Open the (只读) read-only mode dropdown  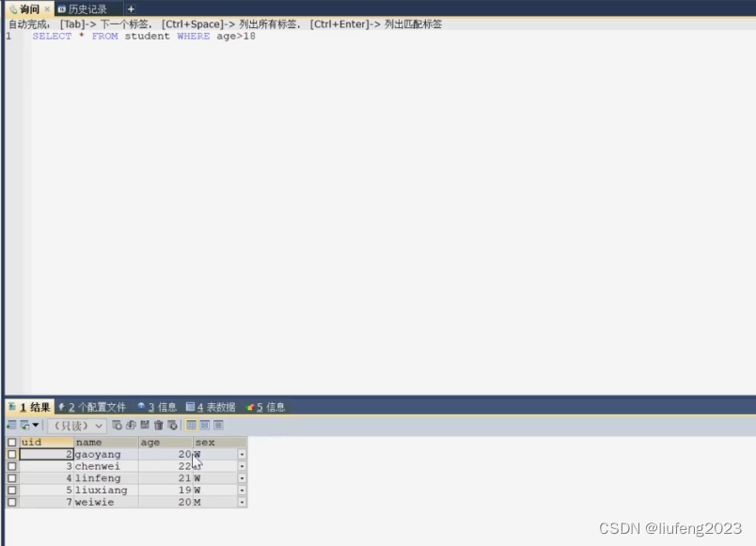tap(77, 426)
